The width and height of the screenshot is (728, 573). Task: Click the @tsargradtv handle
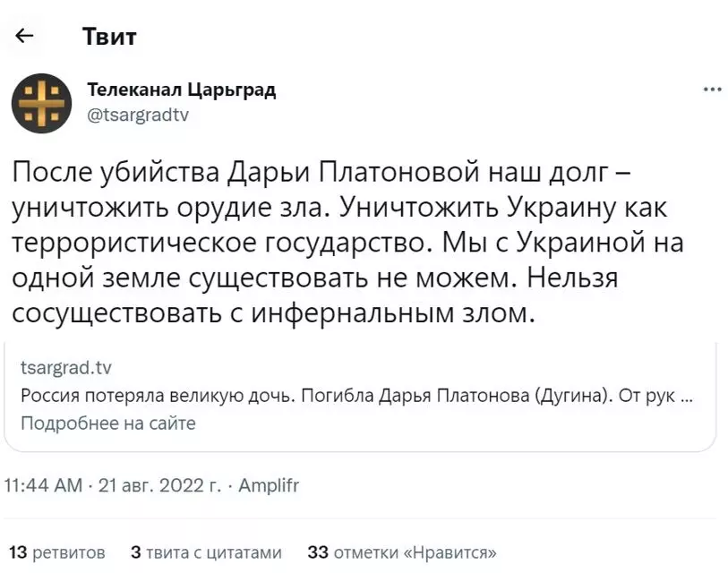tap(138, 115)
